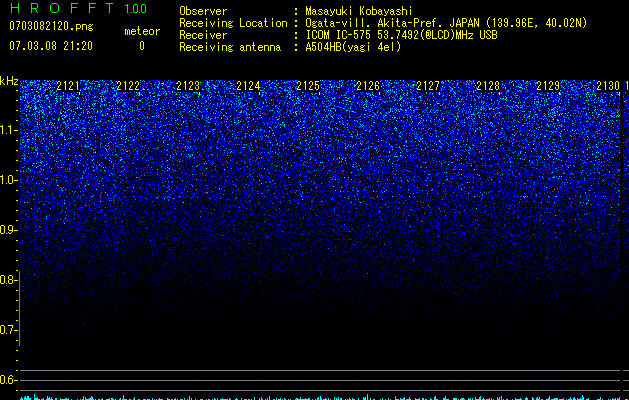Viewport: 629px width, 400px height.
Task: Click the 1.0 kHz frequency tick label
Action: [8, 180]
